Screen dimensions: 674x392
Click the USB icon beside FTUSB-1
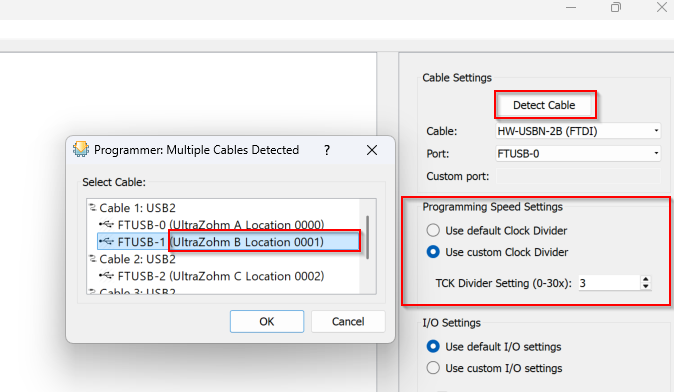coord(106,242)
